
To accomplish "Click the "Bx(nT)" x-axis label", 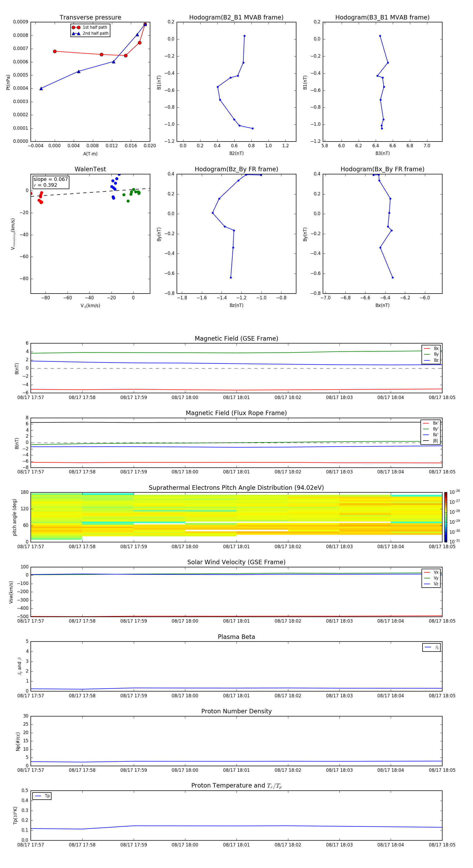I will (382, 305).
